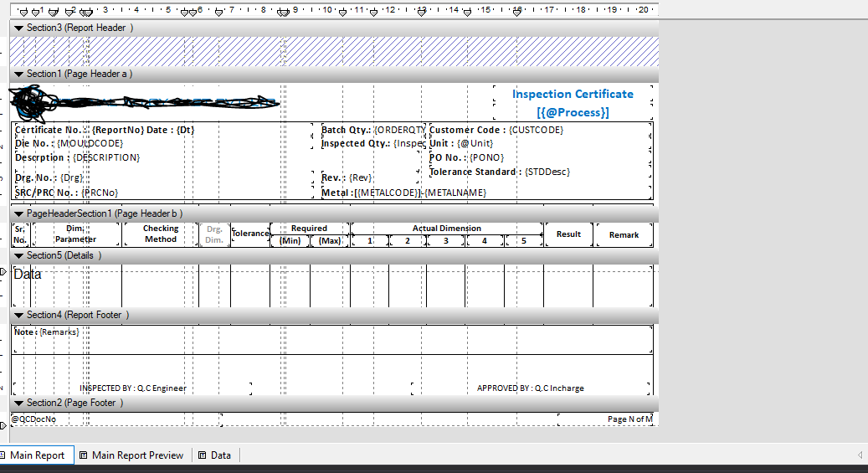Select the Checking Method column header
Viewport: 868px width, 473px height.
(161, 234)
